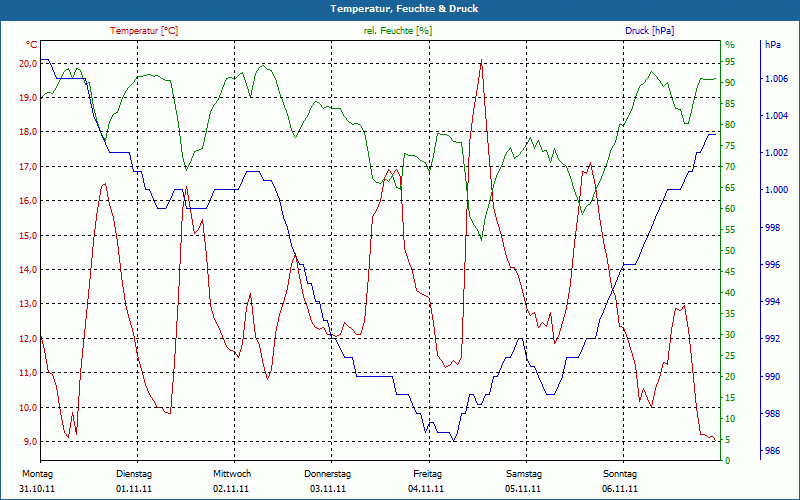Click the date 04.11.11
800x500 pixels.
pos(426,489)
